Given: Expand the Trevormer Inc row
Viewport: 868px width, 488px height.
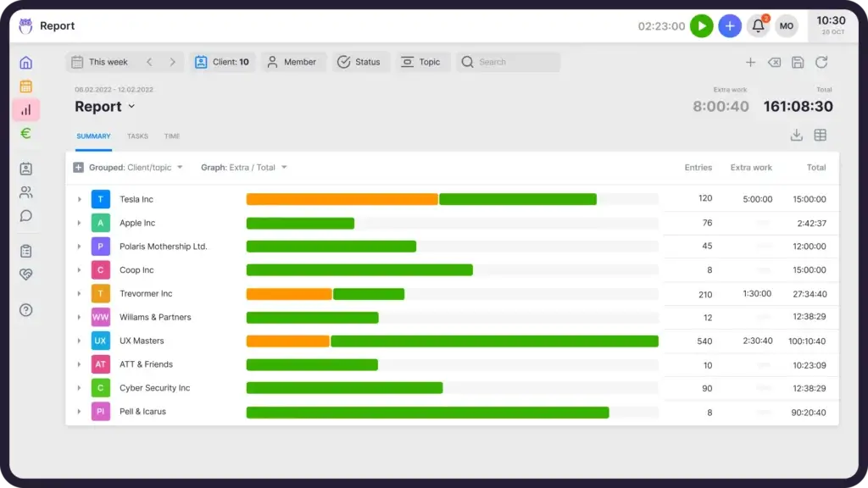Looking at the screenshot, I should tap(79, 294).
